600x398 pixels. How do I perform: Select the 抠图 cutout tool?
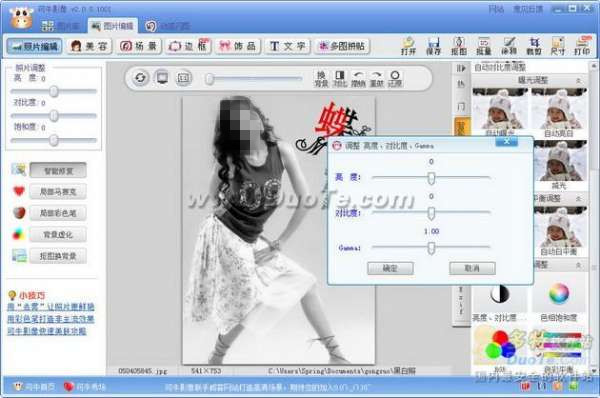tap(459, 46)
